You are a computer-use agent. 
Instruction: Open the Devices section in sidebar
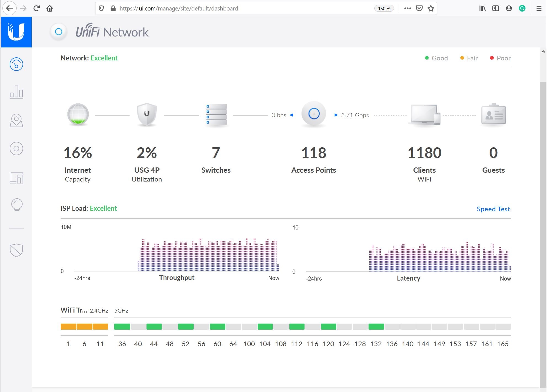[x=16, y=148]
